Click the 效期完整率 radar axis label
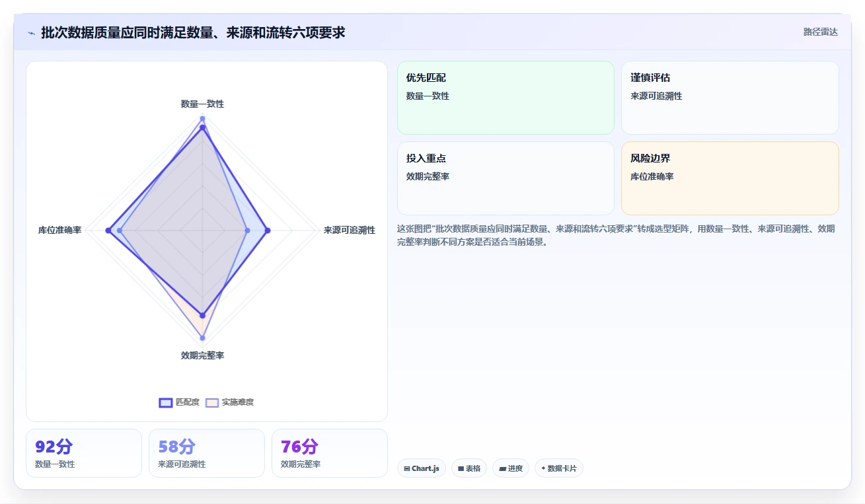The height and width of the screenshot is (504, 865). (203, 355)
